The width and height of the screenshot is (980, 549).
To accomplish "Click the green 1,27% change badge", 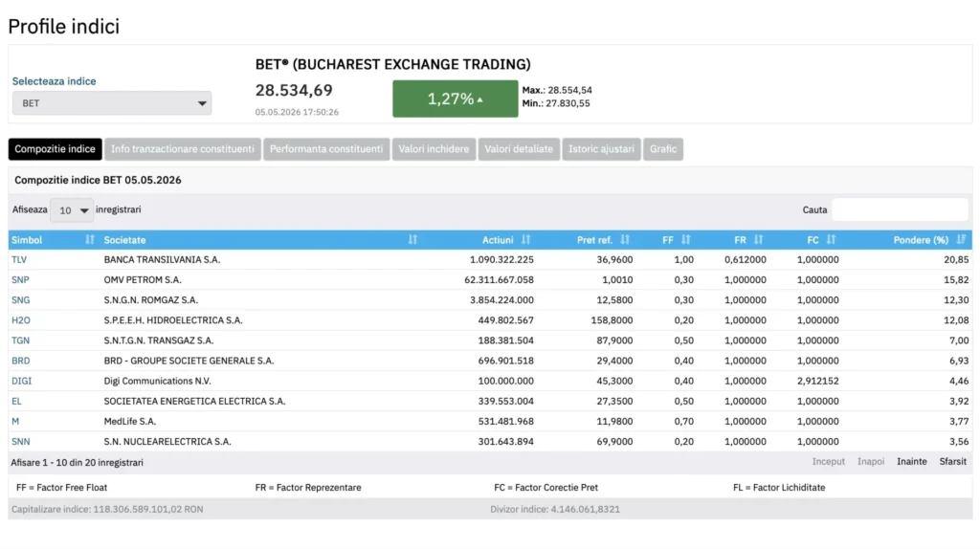I will coord(455,99).
